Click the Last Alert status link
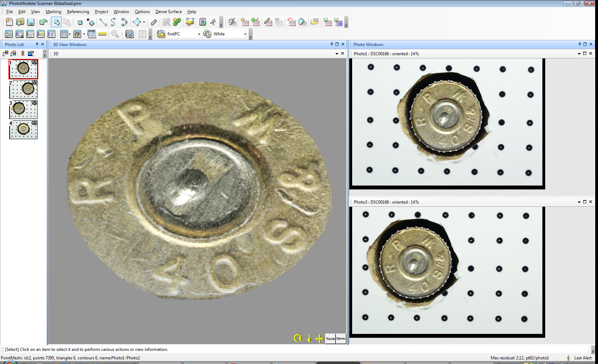Image resolution: width=598 pixels, height=364 pixels. [583, 358]
